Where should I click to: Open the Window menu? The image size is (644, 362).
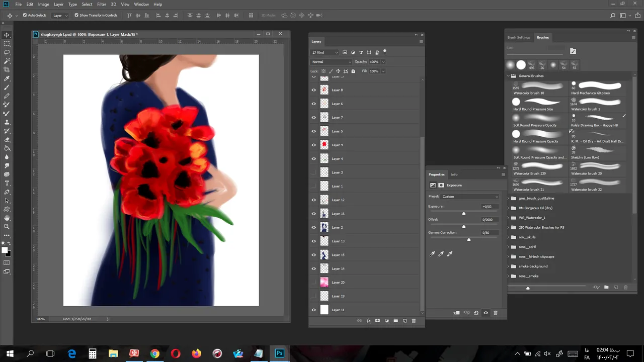click(x=141, y=4)
